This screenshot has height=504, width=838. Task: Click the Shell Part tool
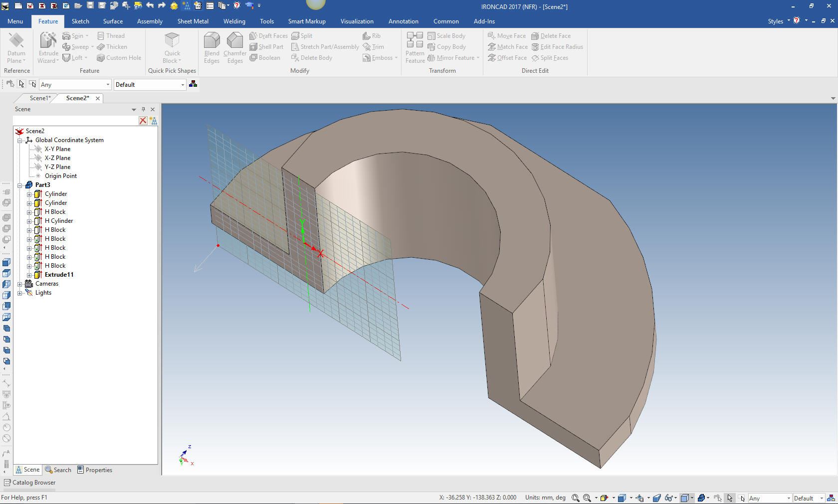(x=266, y=47)
